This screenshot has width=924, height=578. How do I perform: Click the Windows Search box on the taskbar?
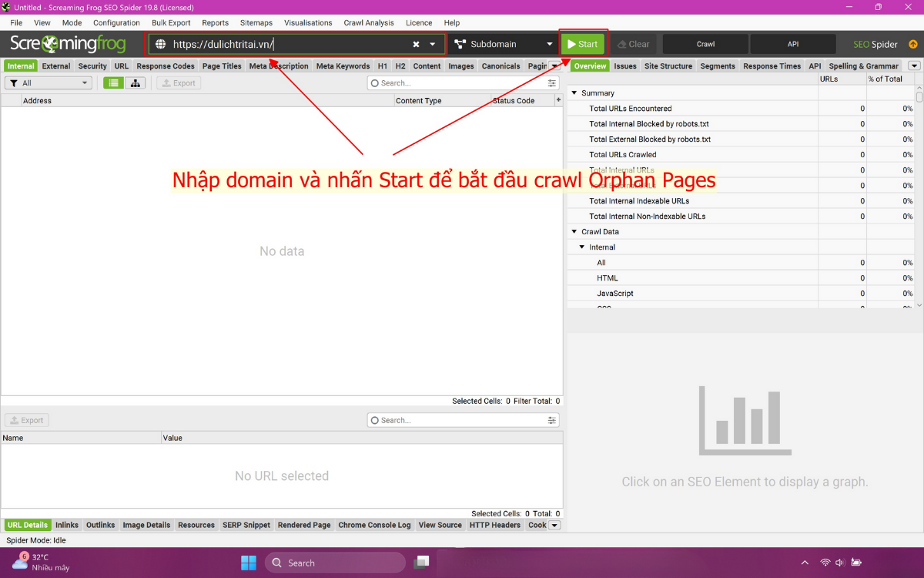335,562
